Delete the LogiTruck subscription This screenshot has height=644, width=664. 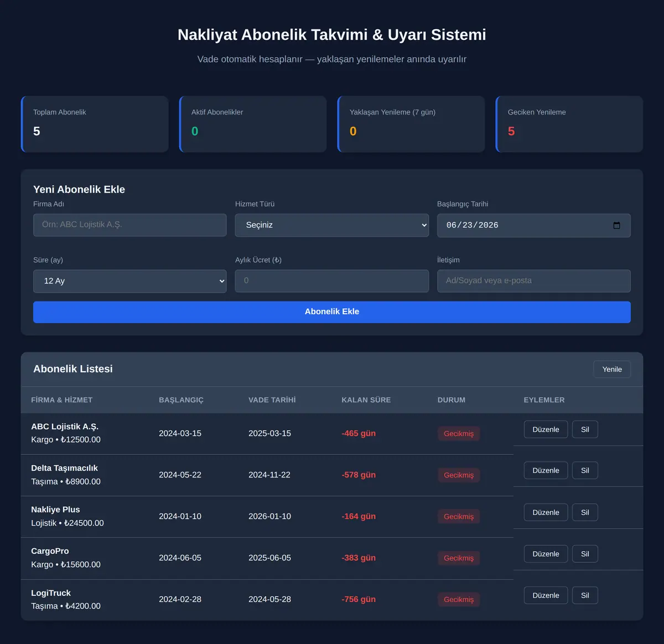[585, 595]
